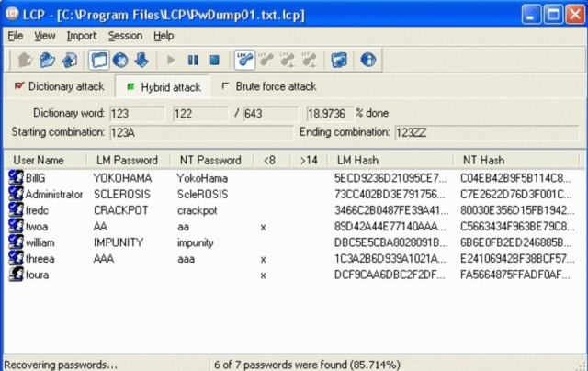588x371 pixels.
Task: Click the Dictionary word field showing 123
Action: point(137,114)
